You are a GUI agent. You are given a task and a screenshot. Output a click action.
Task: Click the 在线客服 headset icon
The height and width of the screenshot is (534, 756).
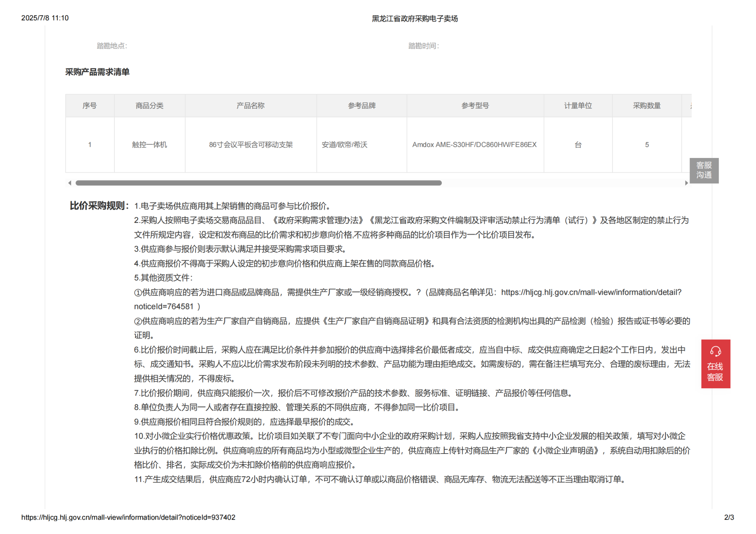point(715,351)
